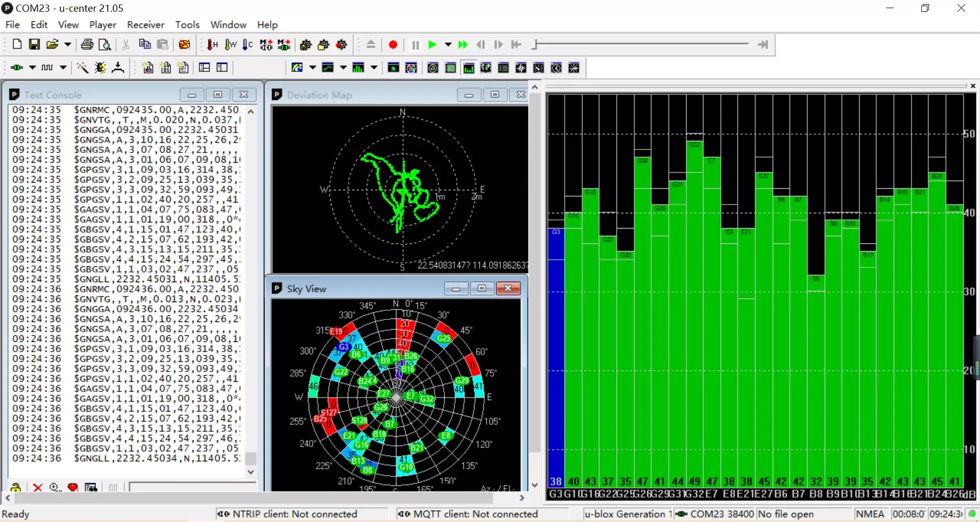Click the debug bug icon in toolbar
The image size is (980, 522).
(100, 68)
